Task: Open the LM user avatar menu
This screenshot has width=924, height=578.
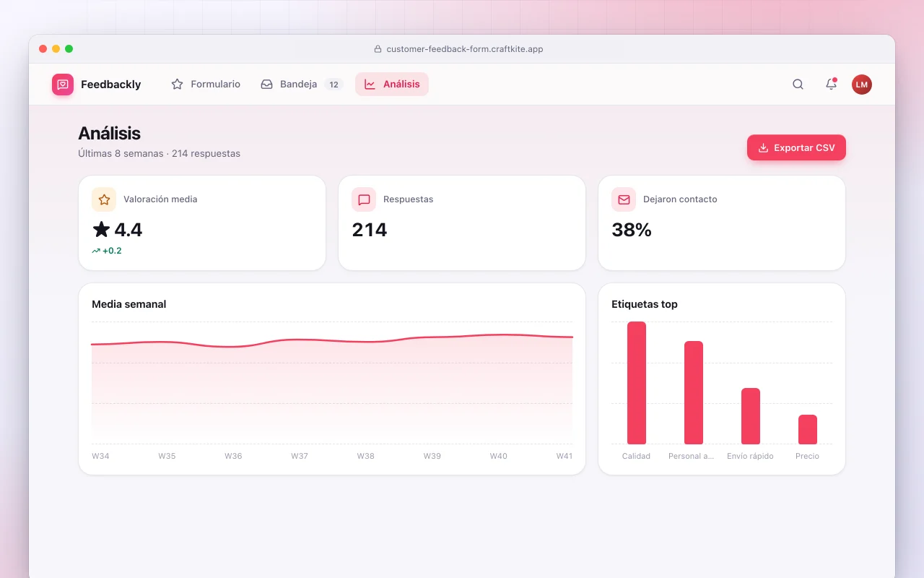Action: click(861, 85)
